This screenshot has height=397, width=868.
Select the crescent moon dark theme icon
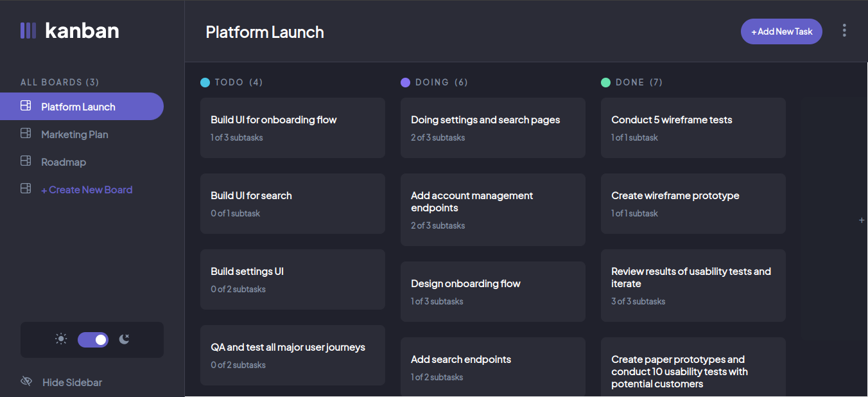point(124,339)
